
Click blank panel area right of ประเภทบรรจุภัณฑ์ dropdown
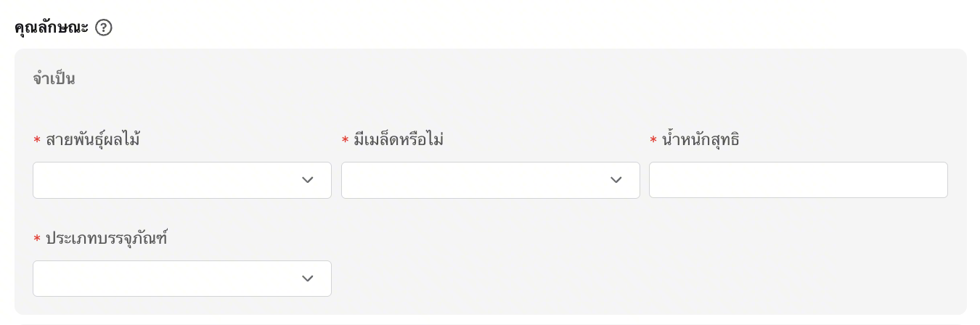tap(639, 279)
